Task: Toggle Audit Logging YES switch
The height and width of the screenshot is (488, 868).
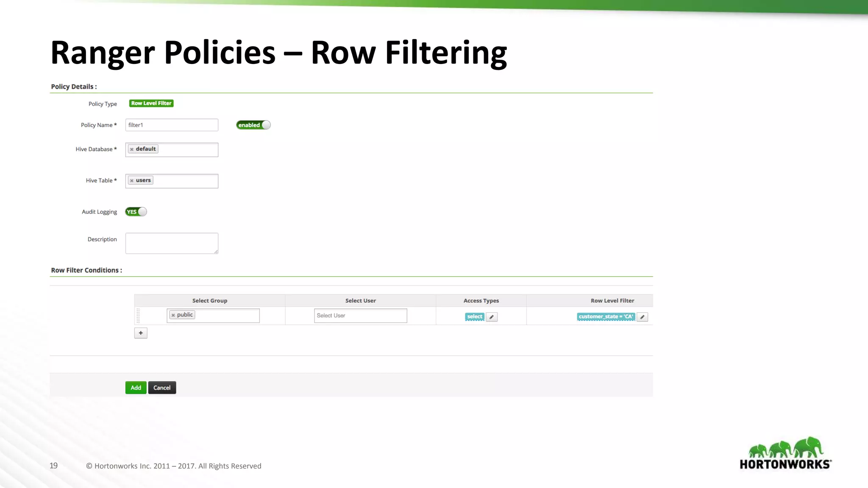Action: [x=136, y=212]
